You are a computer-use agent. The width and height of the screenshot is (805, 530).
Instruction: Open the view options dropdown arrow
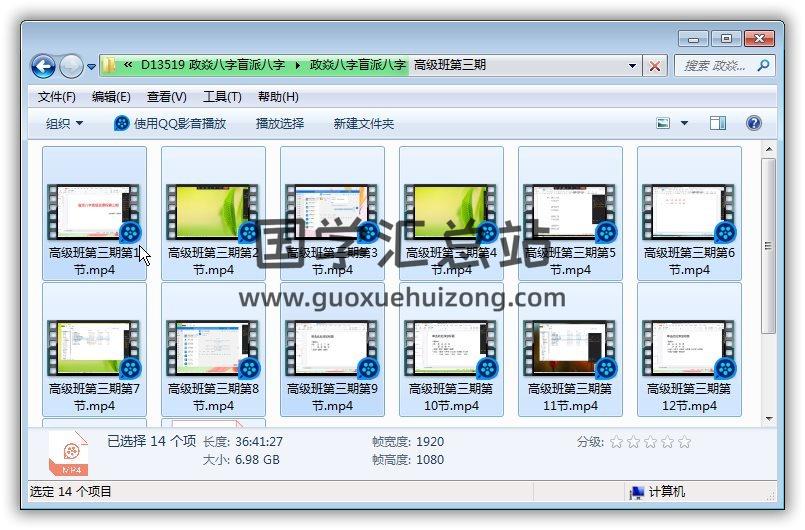(x=684, y=123)
